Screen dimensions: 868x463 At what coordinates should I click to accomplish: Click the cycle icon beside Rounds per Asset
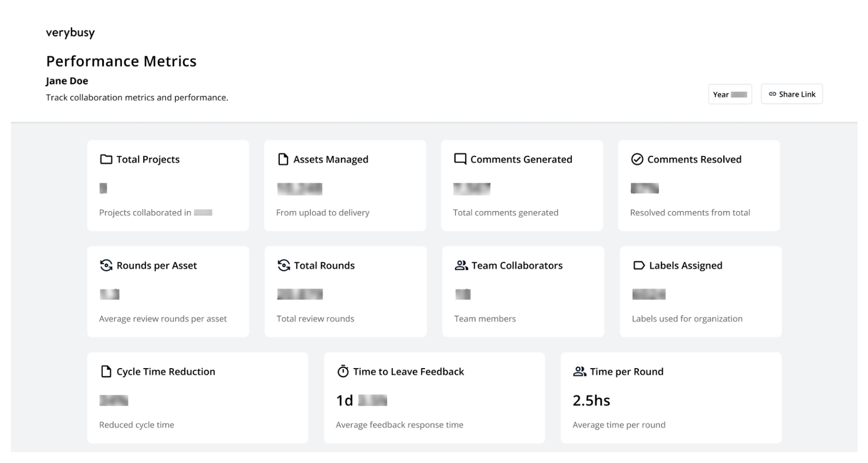106,265
